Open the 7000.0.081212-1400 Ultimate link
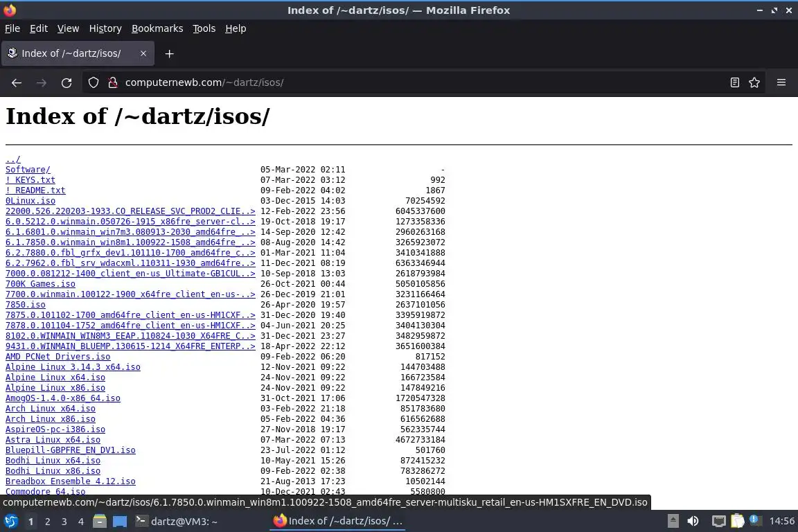The image size is (798, 532). 130,274
